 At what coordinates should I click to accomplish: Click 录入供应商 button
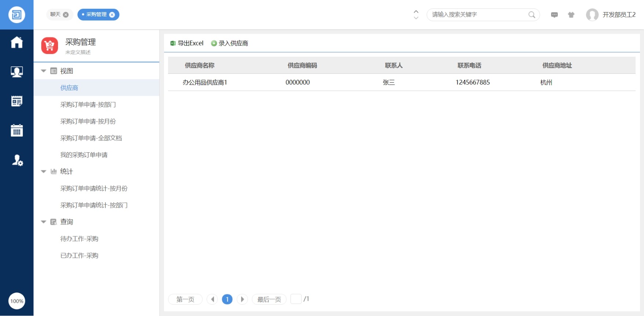point(230,43)
